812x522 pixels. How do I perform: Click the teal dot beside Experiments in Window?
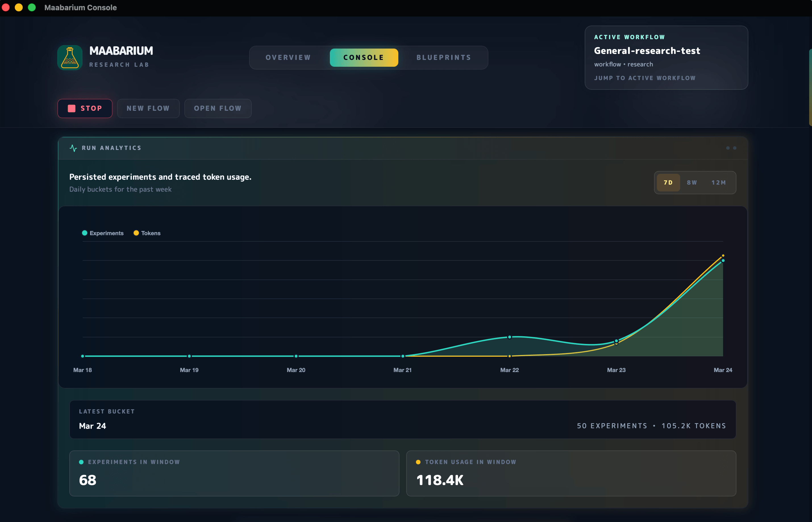click(x=81, y=462)
